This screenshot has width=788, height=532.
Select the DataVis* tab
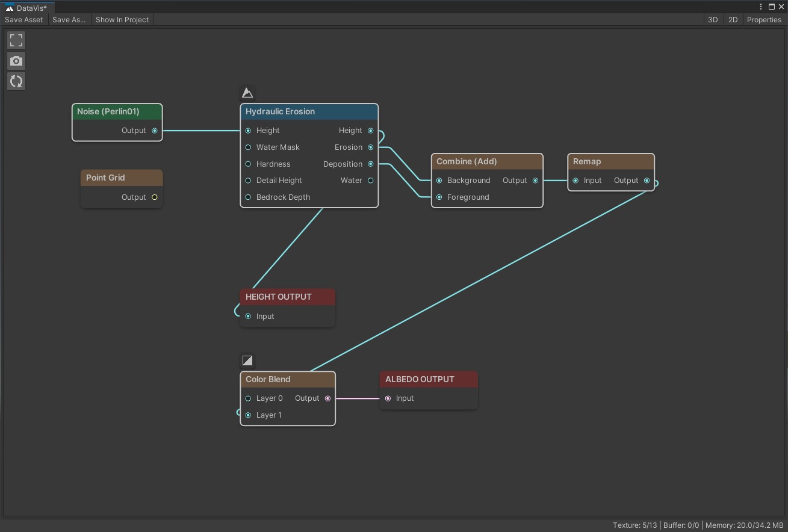coord(27,8)
